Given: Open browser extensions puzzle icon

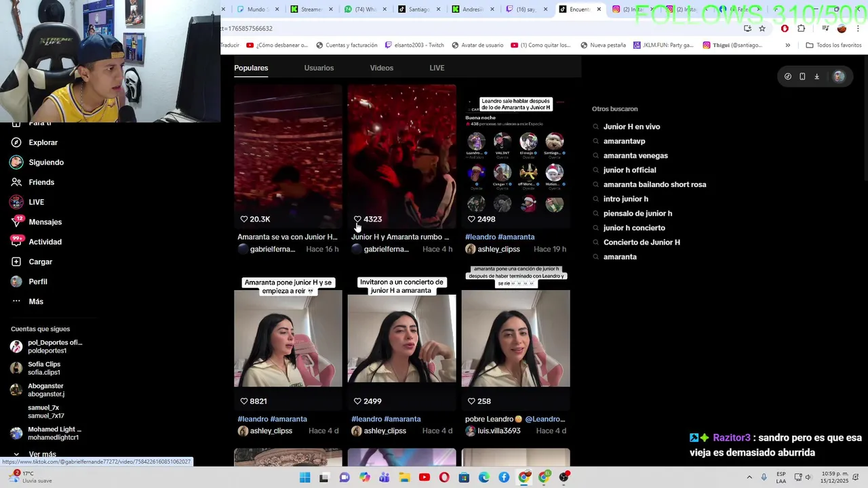Looking at the screenshot, I should tap(802, 28).
